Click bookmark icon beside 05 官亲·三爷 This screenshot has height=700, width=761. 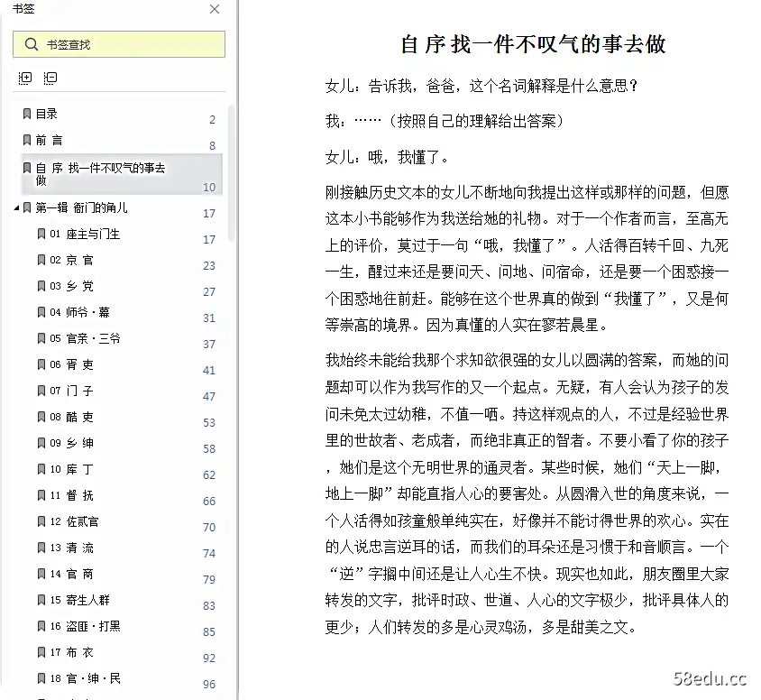pyautogui.click(x=41, y=338)
